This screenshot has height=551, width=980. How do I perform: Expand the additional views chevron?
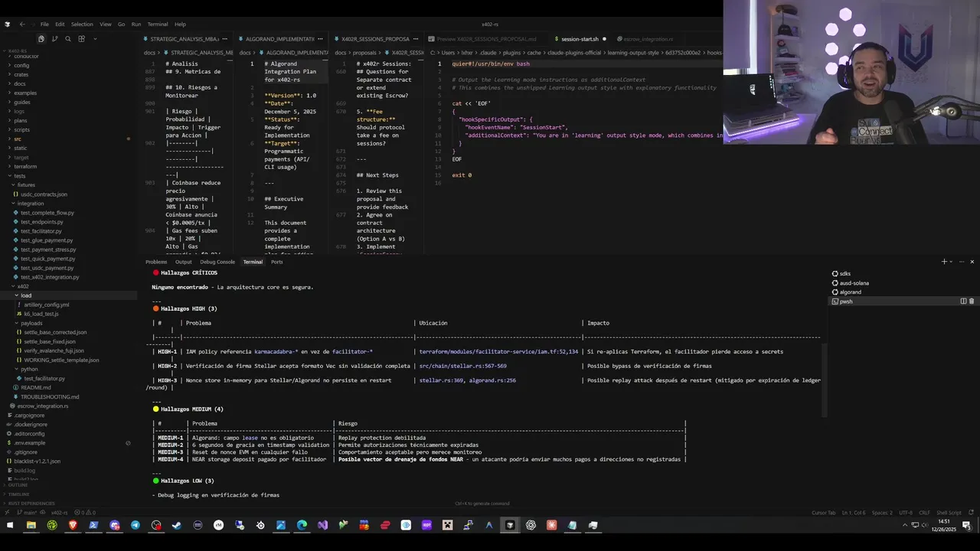[95, 38]
